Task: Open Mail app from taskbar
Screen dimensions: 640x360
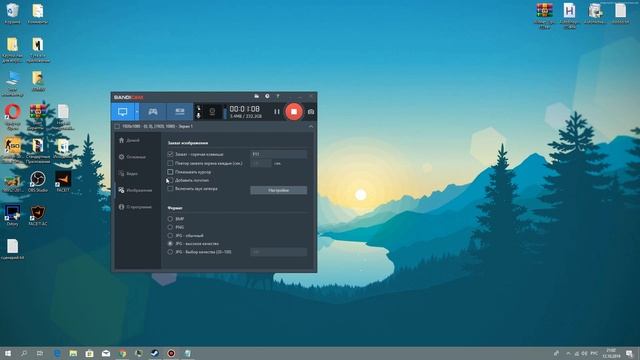Action: click(106, 353)
